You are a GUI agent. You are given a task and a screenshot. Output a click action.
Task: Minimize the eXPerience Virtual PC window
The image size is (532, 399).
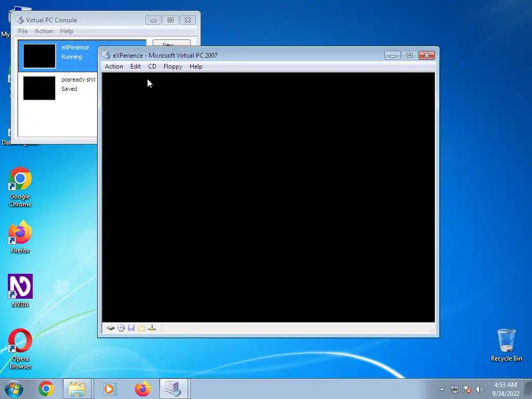click(393, 55)
